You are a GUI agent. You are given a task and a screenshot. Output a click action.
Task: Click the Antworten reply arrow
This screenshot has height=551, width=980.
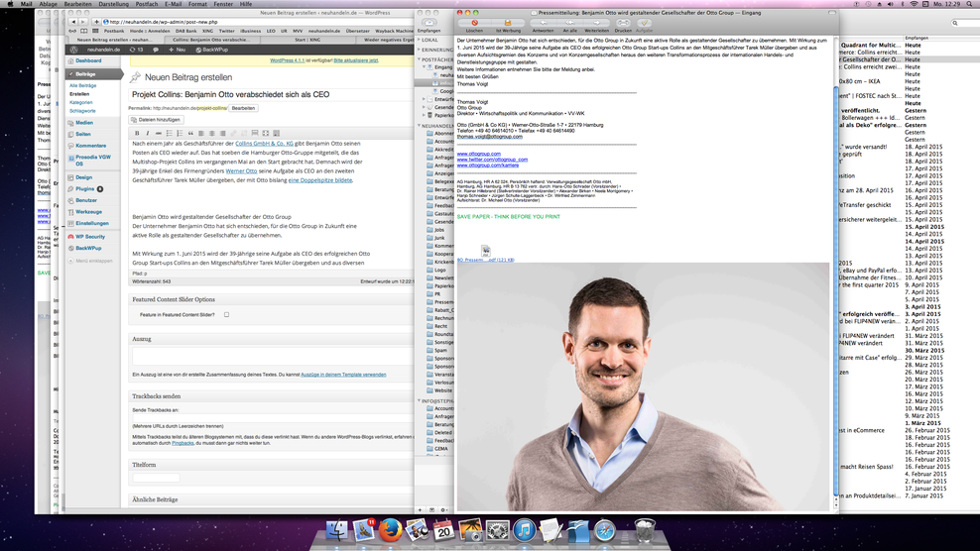[x=543, y=23]
